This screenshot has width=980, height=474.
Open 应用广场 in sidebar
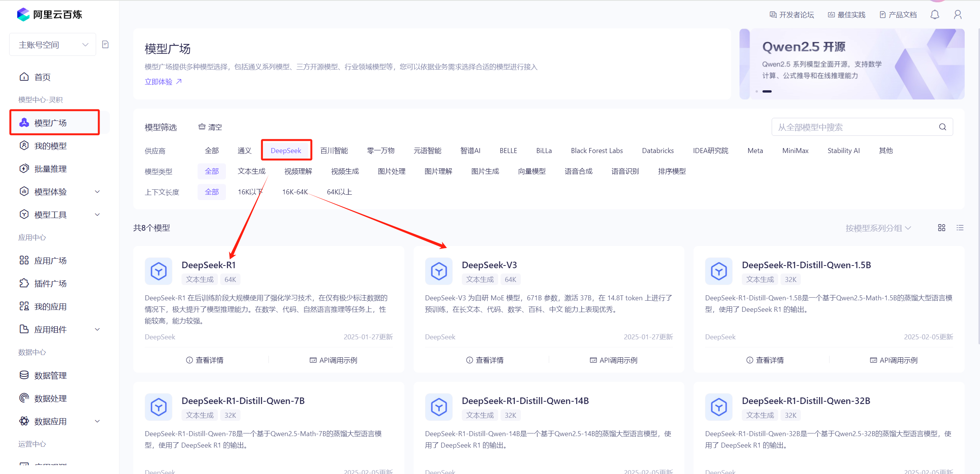pyautogui.click(x=50, y=261)
